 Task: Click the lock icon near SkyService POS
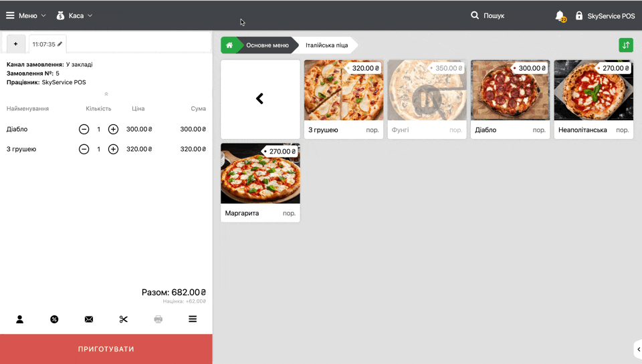[579, 15]
